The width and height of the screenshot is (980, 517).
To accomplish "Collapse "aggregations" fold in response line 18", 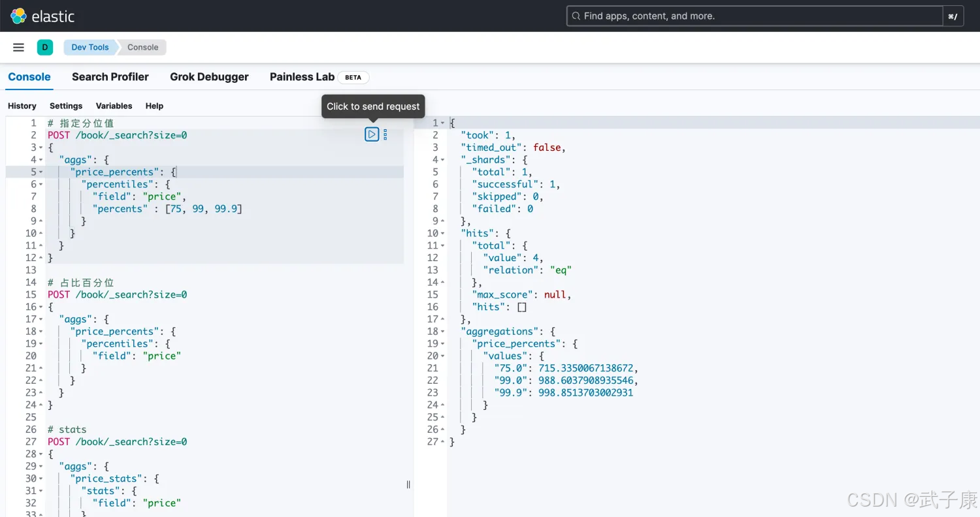I will [x=443, y=332].
